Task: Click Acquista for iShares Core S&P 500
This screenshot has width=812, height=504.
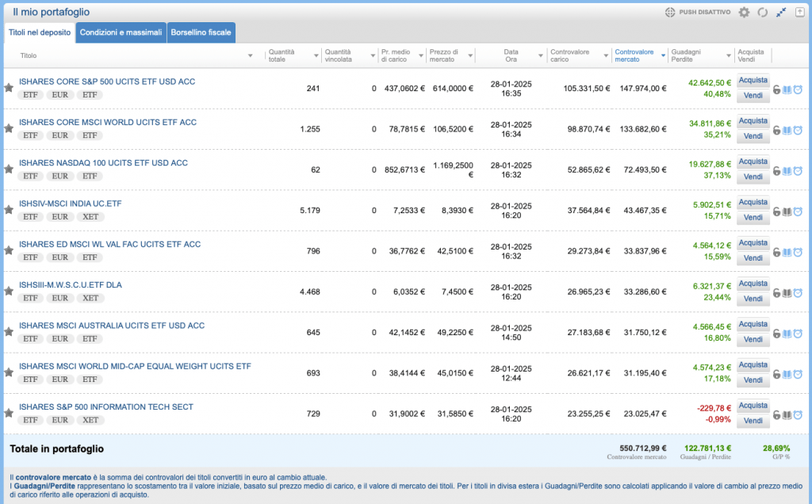Action: coord(753,80)
